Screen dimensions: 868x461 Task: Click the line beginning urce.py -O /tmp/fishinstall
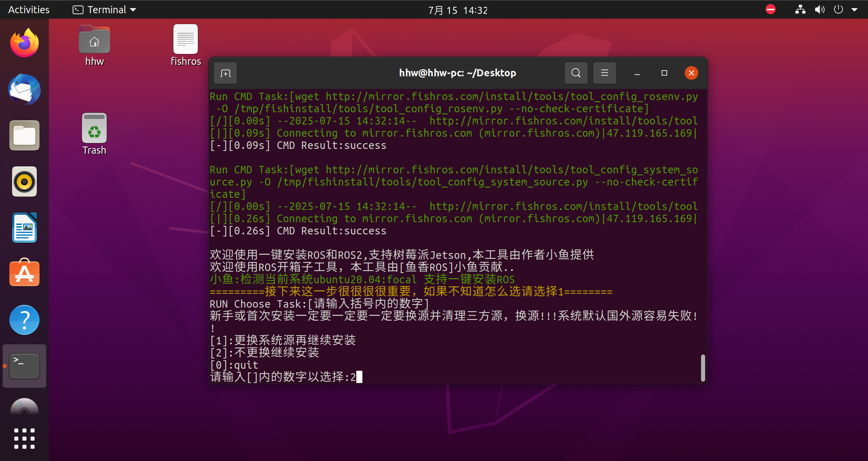coord(454,182)
